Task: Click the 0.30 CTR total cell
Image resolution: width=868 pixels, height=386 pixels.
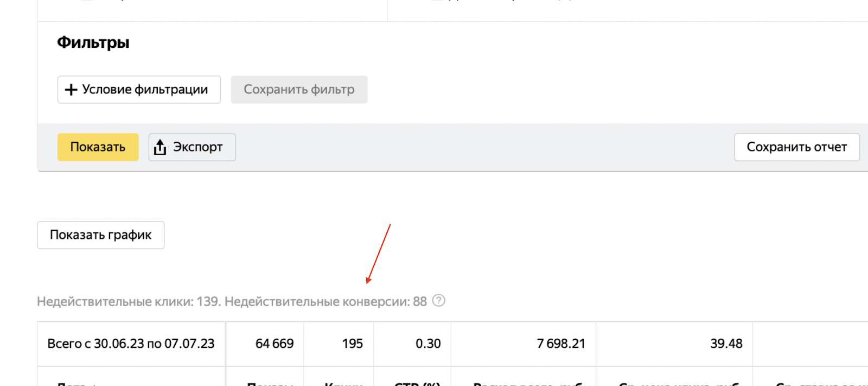Action: (x=428, y=344)
